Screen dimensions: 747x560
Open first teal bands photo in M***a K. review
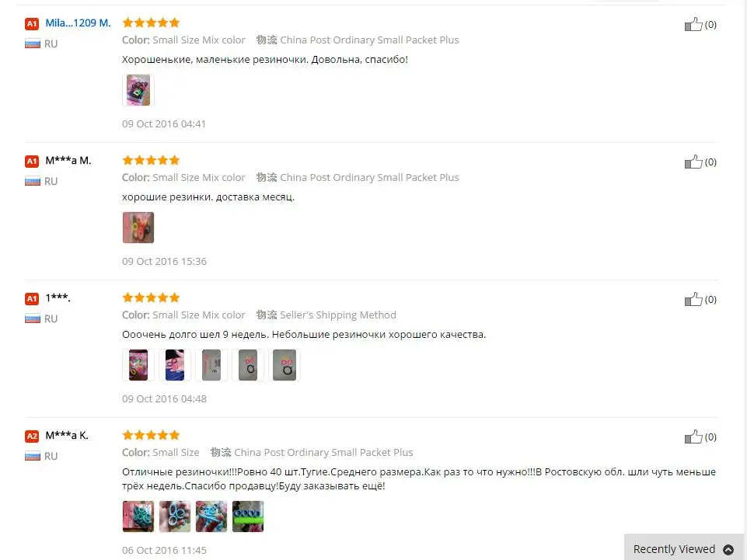[x=138, y=517]
